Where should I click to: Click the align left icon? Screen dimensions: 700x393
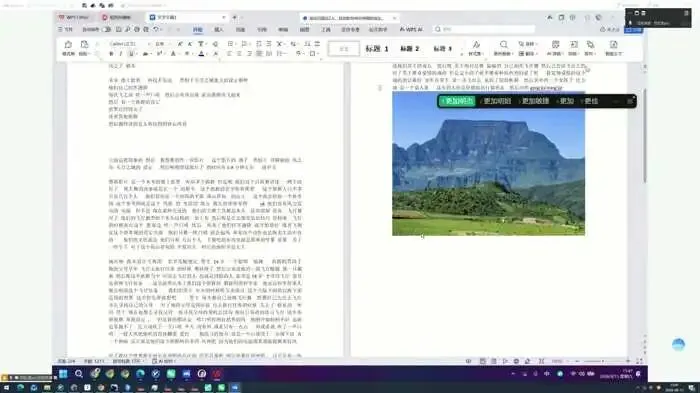click(x=229, y=54)
